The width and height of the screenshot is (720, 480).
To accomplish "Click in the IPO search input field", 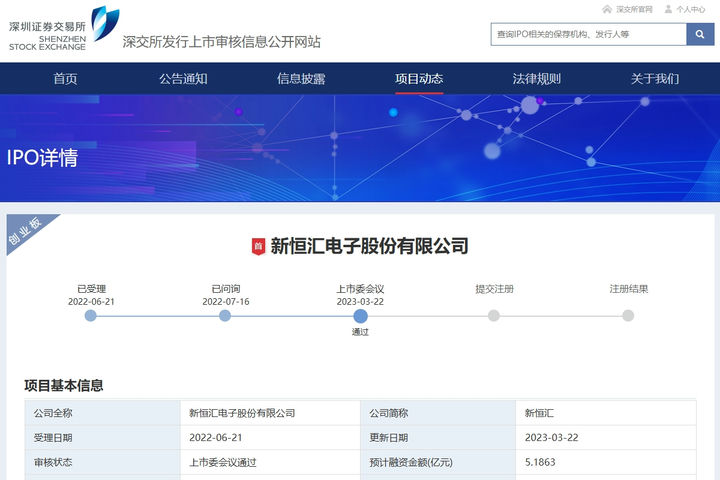I will pyautogui.click(x=588, y=34).
